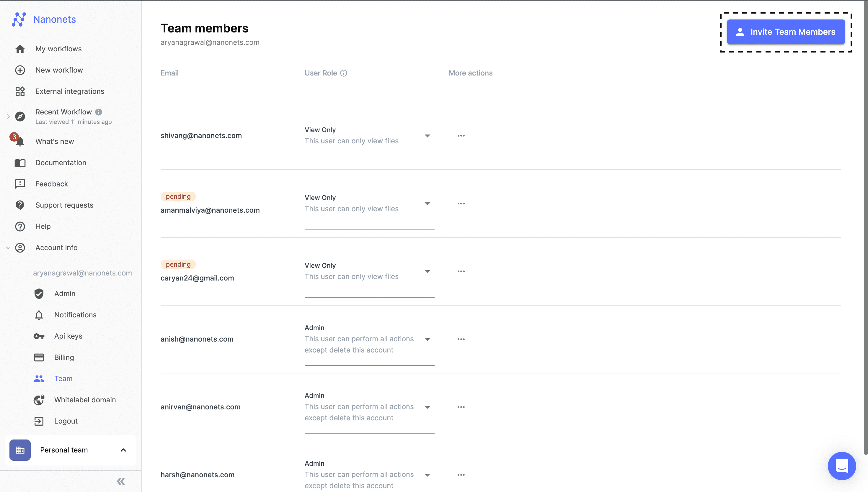Click the User Role info icon
Image resolution: width=868 pixels, height=492 pixels.
(344, 73)
